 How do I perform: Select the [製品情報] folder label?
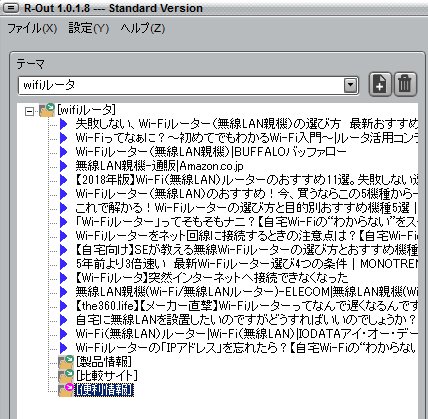[104, 362]
